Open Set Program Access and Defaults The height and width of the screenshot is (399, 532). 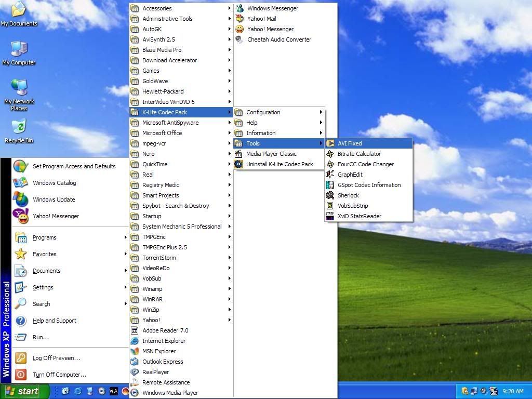click(70, 166)
